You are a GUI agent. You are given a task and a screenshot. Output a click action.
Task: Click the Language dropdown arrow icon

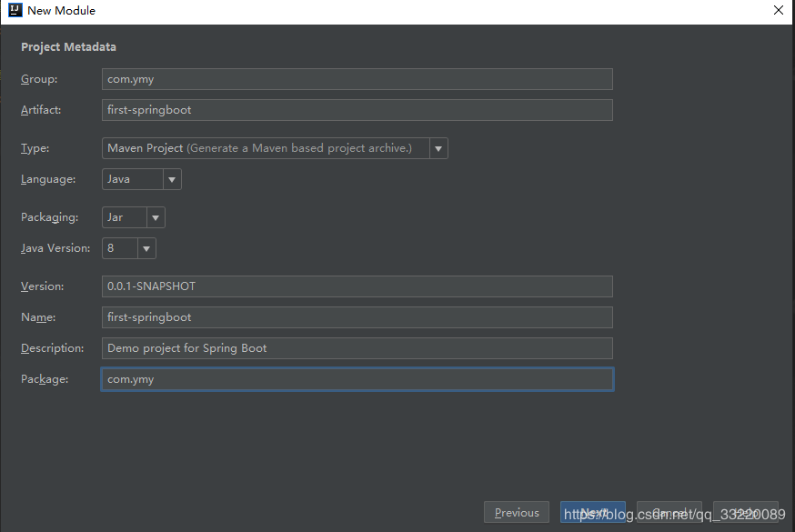click(x=172, y=179)
